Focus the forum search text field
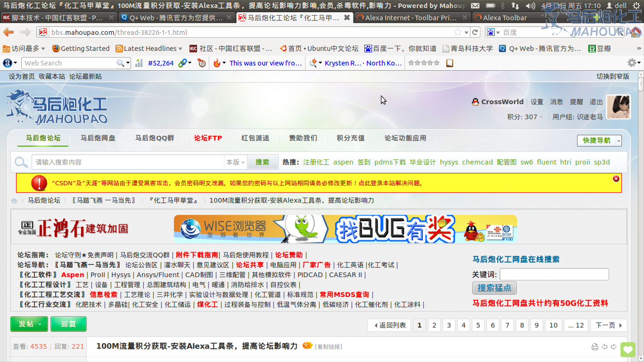Screen dimensions: 644x362 pyautogui.click(x=128, y=162)
